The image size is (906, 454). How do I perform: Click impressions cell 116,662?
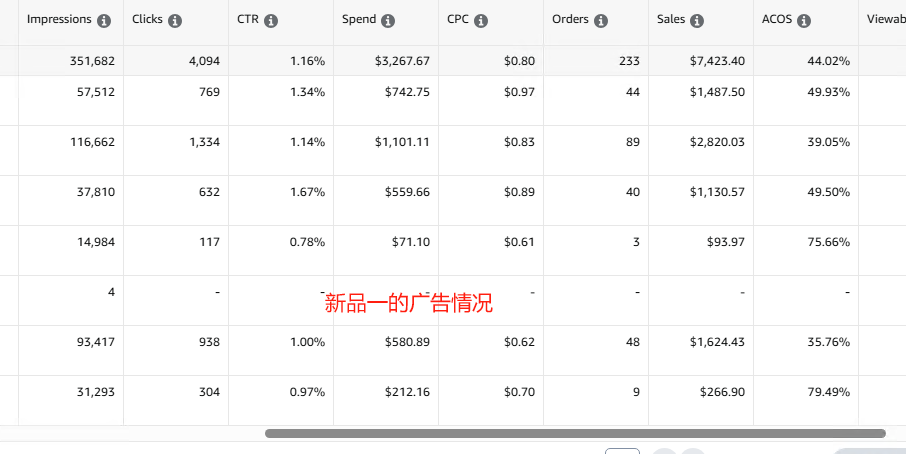click(92, 142)
